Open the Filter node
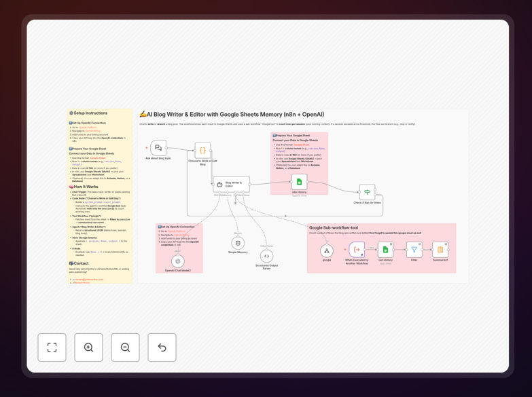The height and width of the screenshot is (397, 532). point(414,250)
